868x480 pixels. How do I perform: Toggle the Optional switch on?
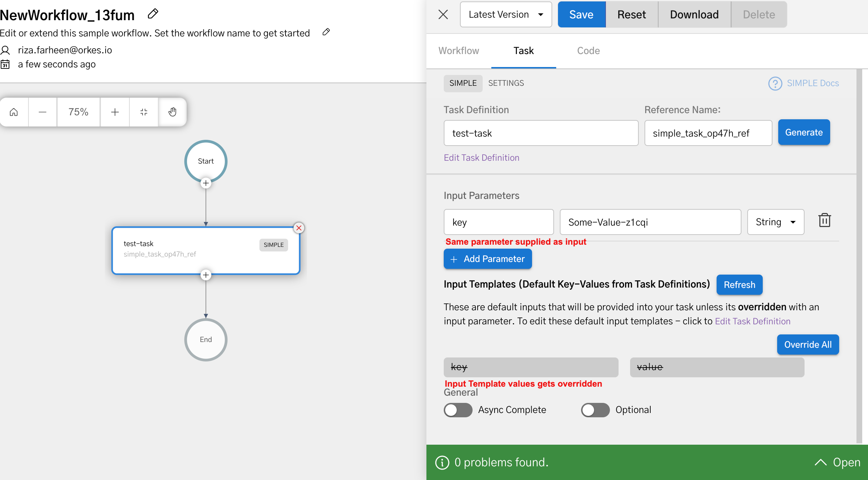(x=595, y=410)
